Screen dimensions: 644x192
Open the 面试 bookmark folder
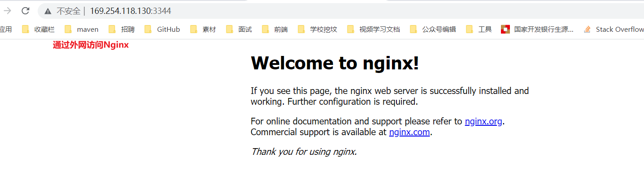point(239,30)
